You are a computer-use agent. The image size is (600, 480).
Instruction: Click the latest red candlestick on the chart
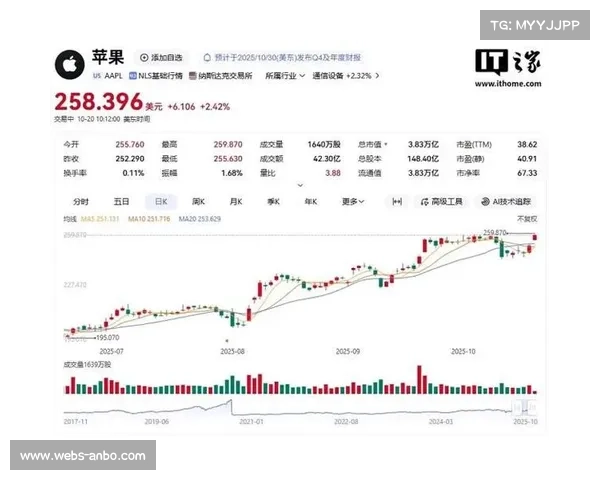point(535,237)
